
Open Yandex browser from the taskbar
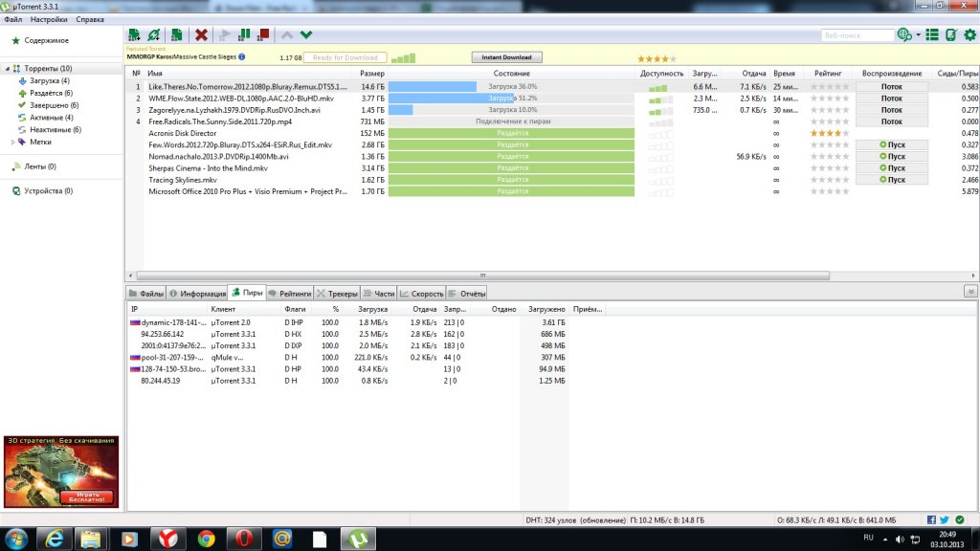coord(167,539)
